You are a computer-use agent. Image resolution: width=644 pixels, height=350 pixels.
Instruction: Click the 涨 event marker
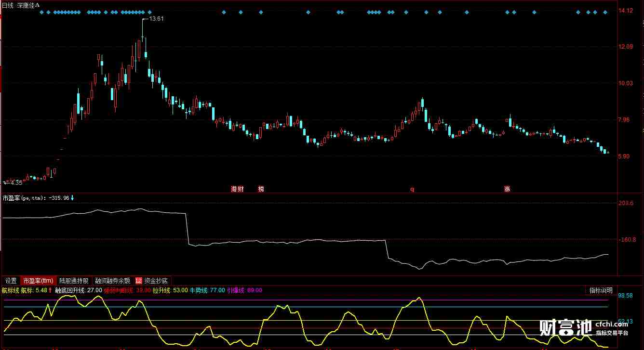pyautogui.click(x=507, y=189)
